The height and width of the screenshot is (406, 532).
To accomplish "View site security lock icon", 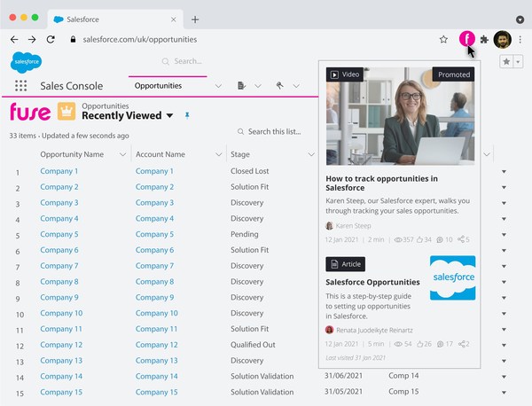I will tap(73, 39).
